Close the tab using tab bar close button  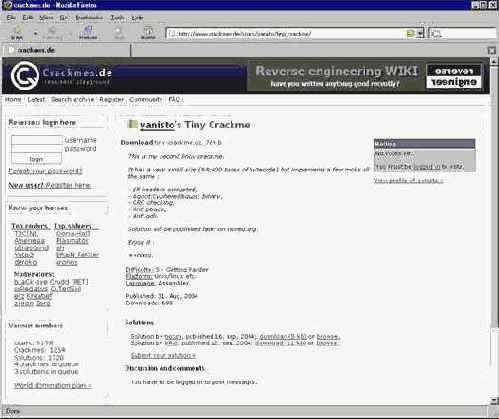[x=492, y=50]
